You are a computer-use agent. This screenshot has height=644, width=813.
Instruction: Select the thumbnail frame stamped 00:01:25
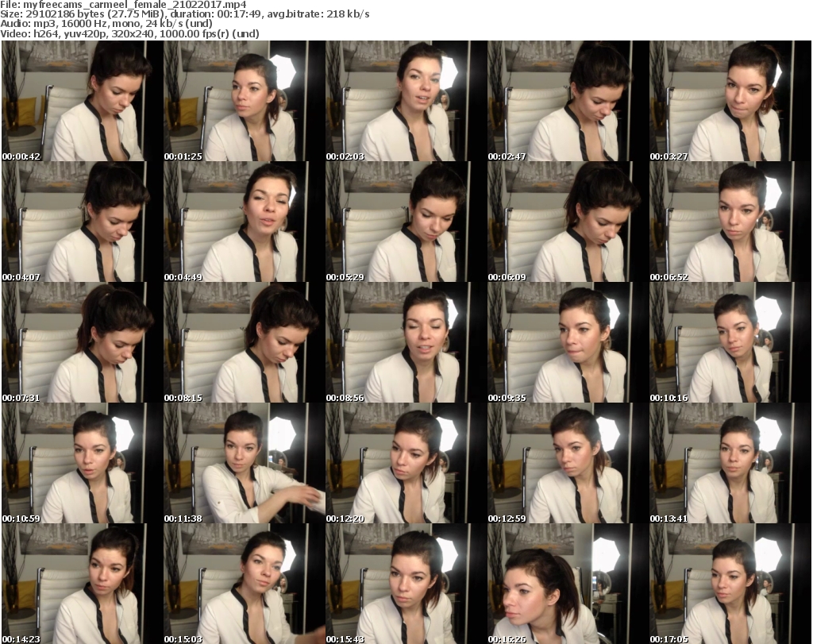pyautogui.click(x=244, y=101)
